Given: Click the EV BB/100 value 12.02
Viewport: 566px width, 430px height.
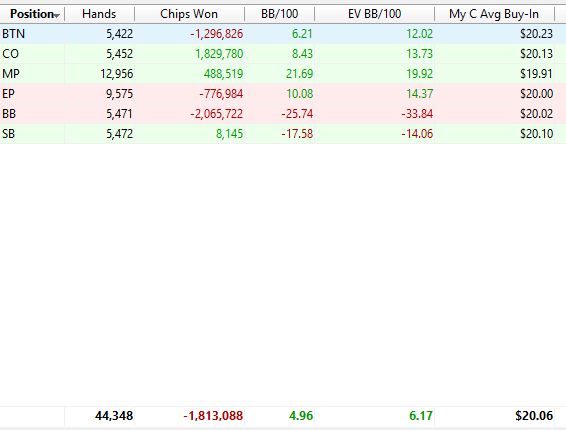Looking at the screenshot, I should coord(419,34).
